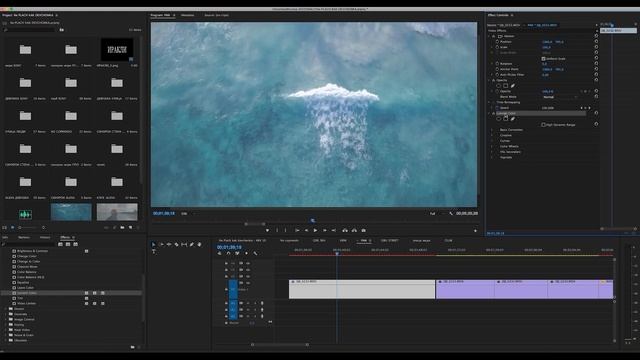Click the Mark Out button

[286, 231]
